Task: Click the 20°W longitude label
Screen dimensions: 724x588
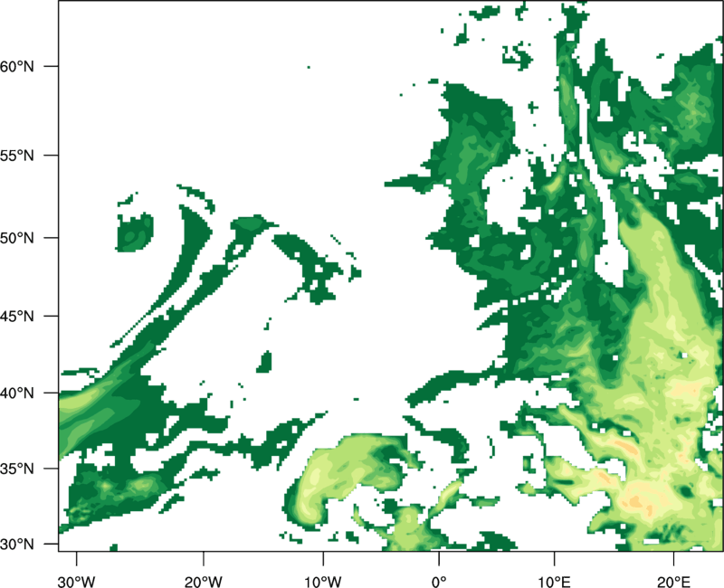Action: [204, 582]
